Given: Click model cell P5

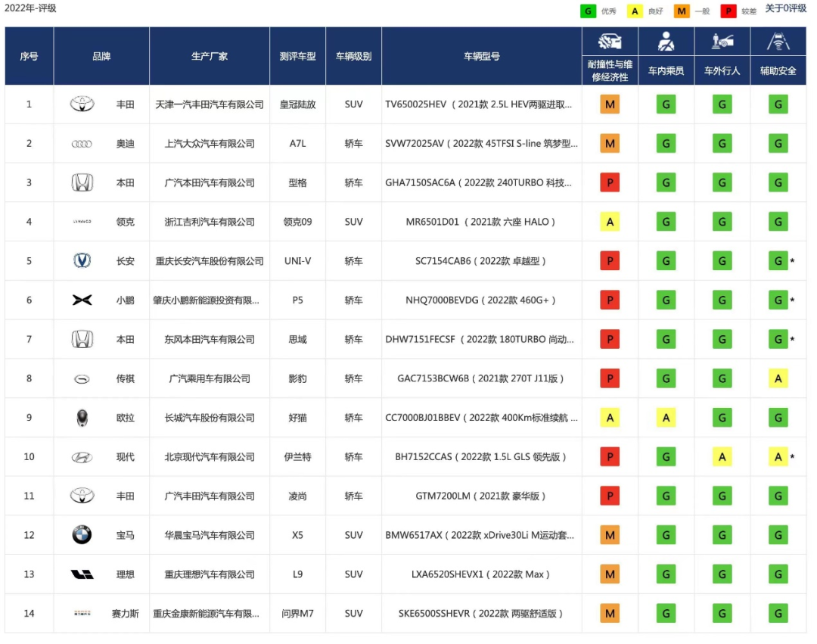Looking at the screenshot, I should pos(297,300).
